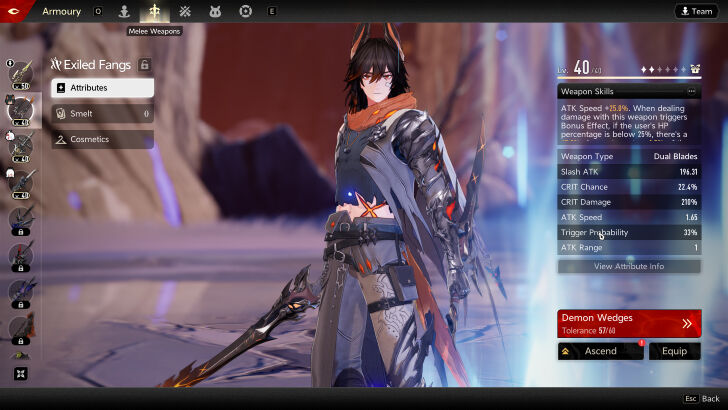Open the circular ring category tab icon
The height and width of the screenshot is (410, 728).
[x=246, y=11]
